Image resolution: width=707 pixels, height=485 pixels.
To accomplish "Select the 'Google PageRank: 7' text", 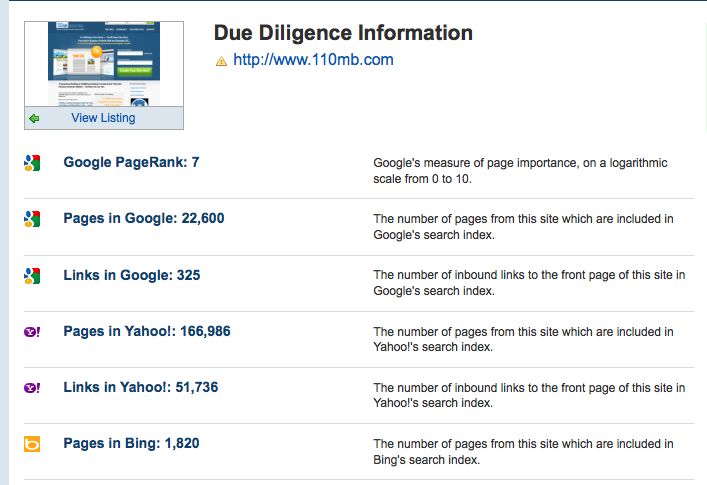I will point(131,162).
